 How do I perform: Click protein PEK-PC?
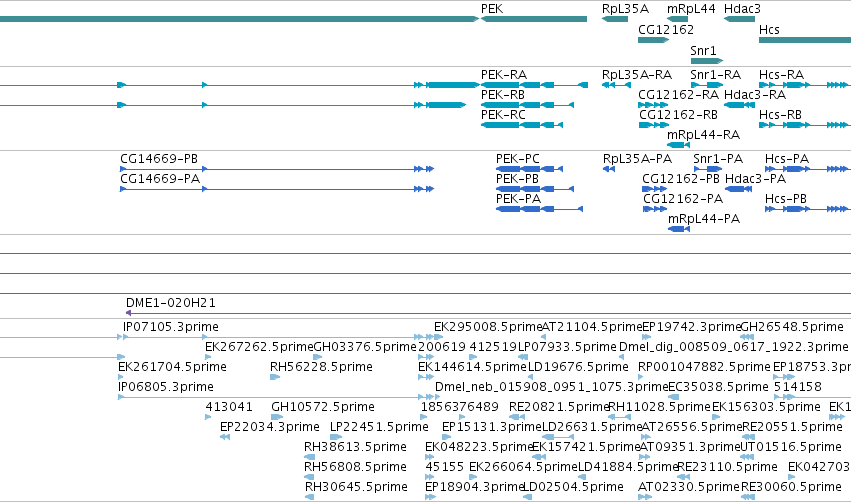[x=529, y=169]
